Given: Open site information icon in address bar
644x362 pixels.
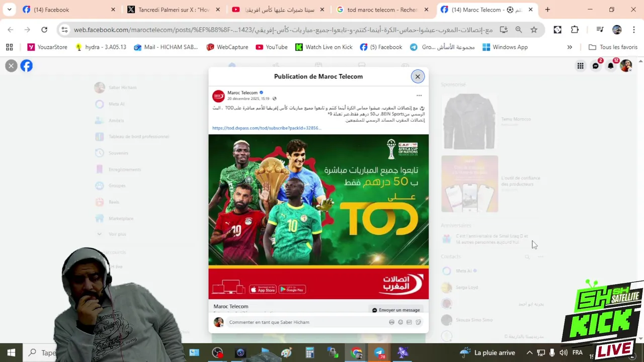Looking at the screenshot, I should point(64,30).
